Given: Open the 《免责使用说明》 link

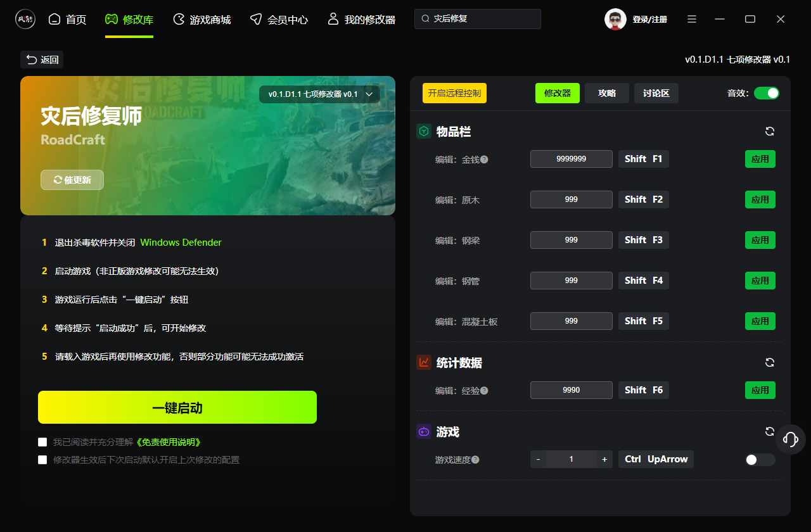Looking at the screenshot, I should (167, 442).
